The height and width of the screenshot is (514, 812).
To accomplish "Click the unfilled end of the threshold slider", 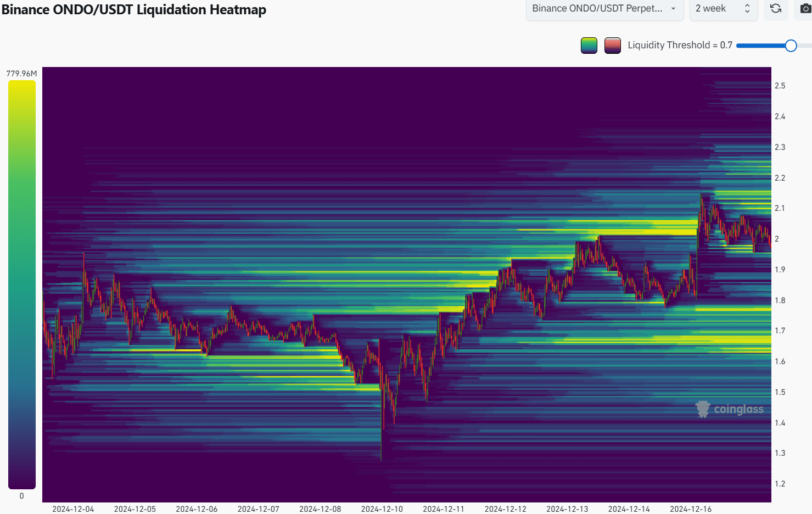I will (805, 46).
